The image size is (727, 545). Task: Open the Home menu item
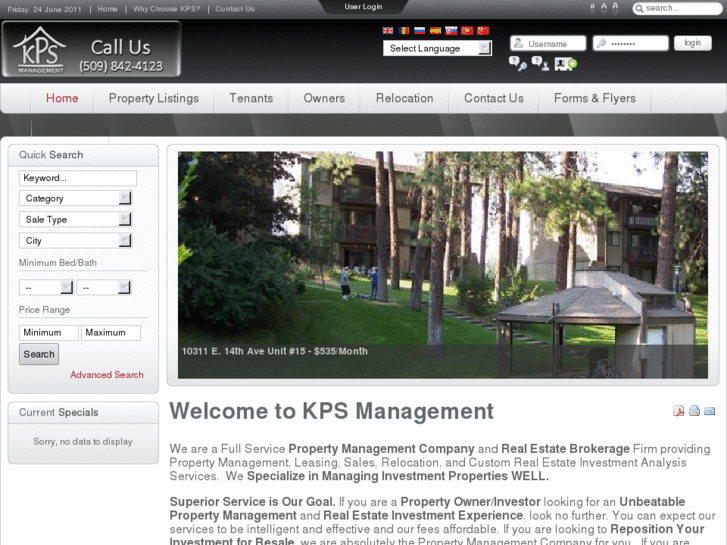(62, 98)
